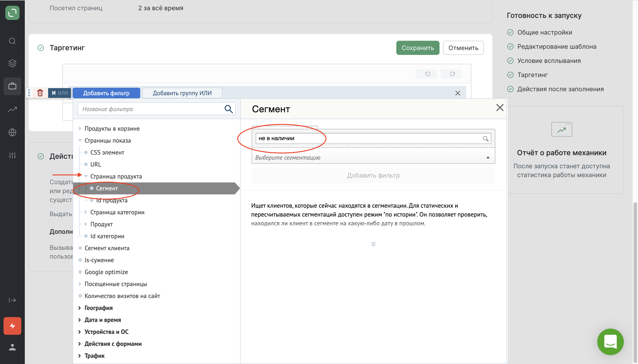Click the Сохранить button
Screen dimensions: 638x364
point(418,48)
